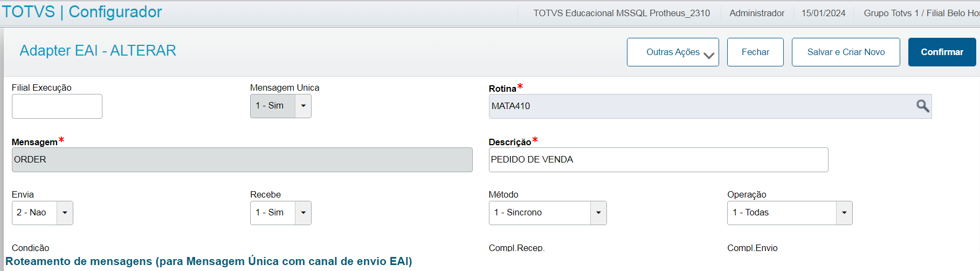This screenshot has height=271, width=980.
Task: Click the TOTVS Educacional MSSQL environment label
Action: click(x=622, y=13)
